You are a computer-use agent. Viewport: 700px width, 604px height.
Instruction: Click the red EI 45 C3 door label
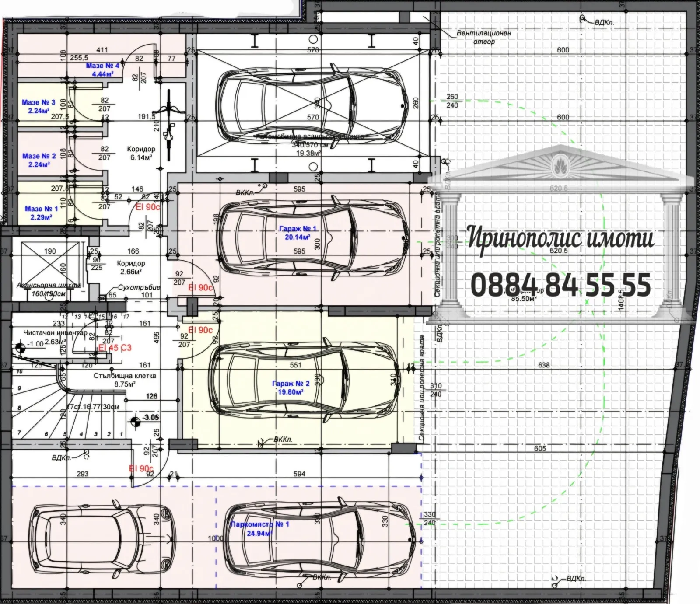[x=115, y=348]
